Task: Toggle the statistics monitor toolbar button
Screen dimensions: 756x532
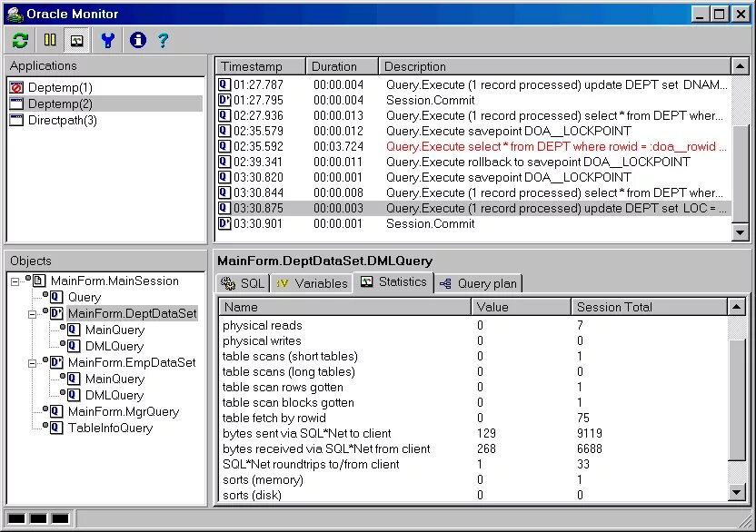Action: [x=76, y=40]
